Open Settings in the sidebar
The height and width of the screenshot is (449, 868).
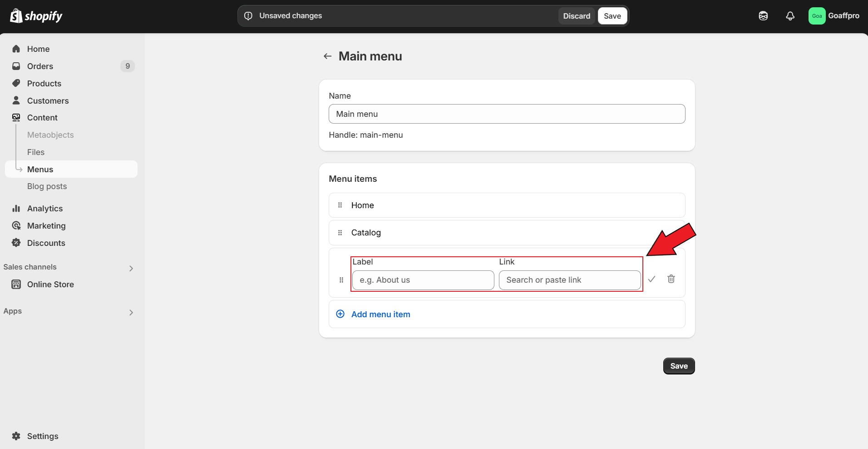[x=43, y=436]
